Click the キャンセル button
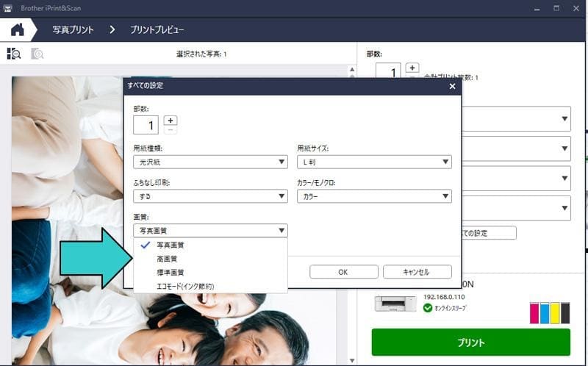 [417, 272]
